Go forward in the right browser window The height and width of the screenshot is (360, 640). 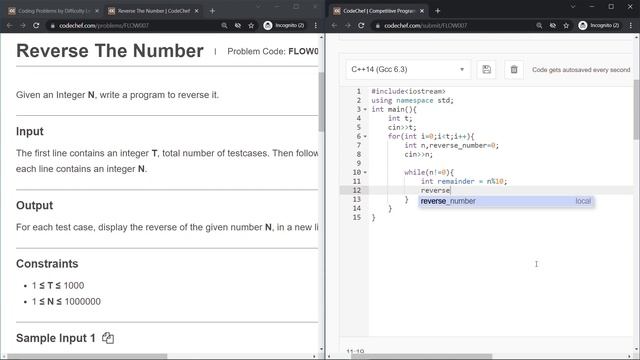[348, 25]
